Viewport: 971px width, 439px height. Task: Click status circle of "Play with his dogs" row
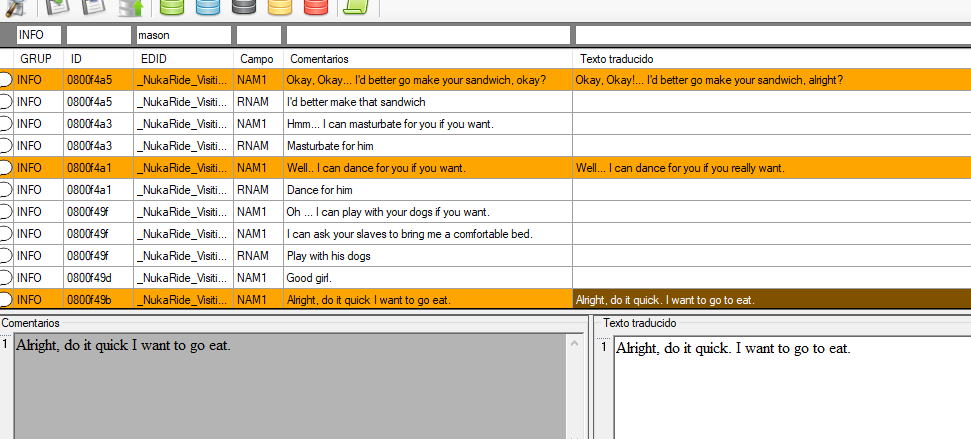(6, 256)
